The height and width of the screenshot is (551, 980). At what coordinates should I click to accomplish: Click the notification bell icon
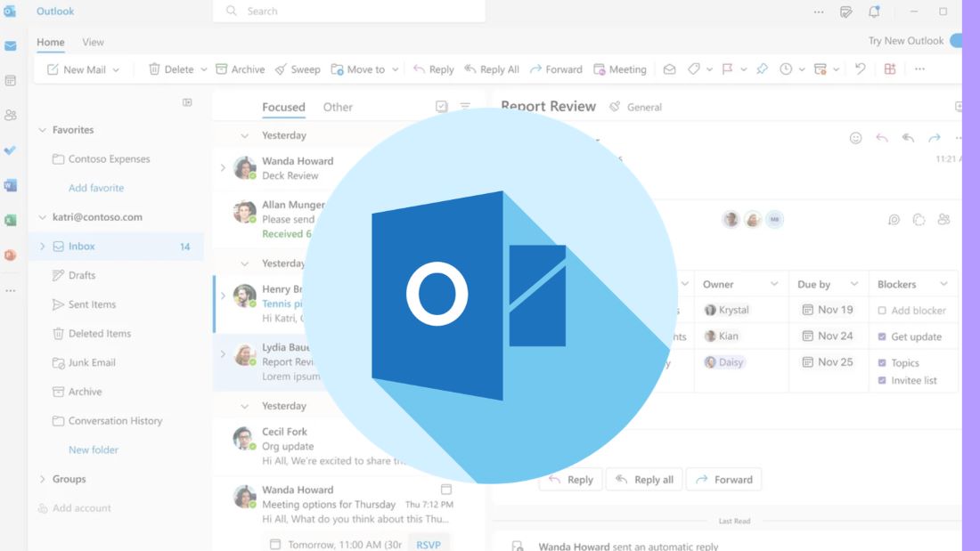[x=874, y=12]
